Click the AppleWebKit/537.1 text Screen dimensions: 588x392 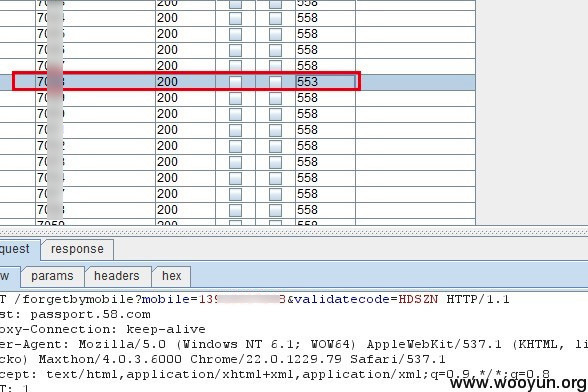[x=434, y=344]
